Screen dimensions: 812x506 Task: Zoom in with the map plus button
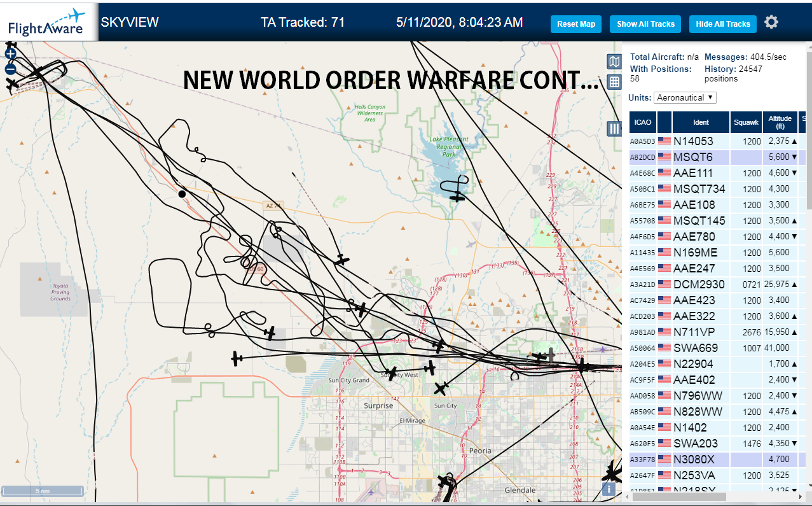[10, 53]
